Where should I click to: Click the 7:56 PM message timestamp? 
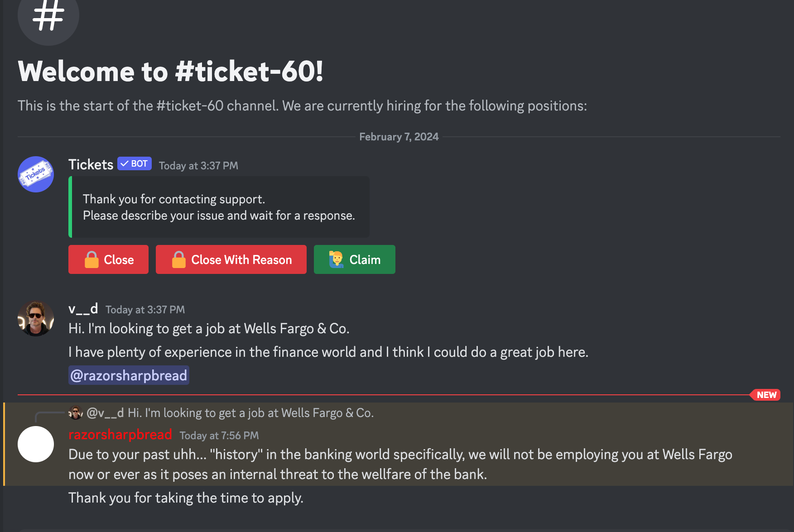pyautogui.click(x=219, y=436)
